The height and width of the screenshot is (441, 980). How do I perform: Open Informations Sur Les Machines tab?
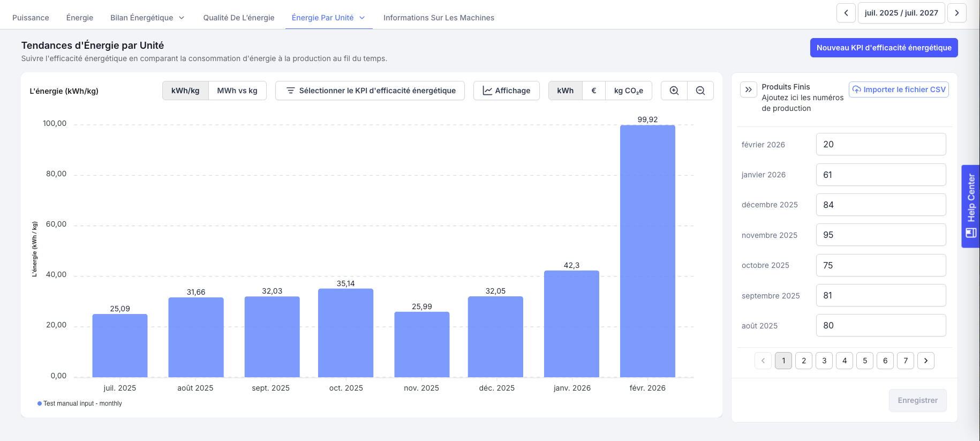(x=439, y=18)
